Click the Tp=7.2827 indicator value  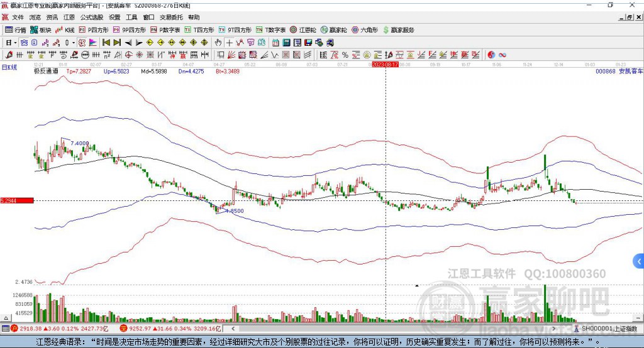pos(79,71)
